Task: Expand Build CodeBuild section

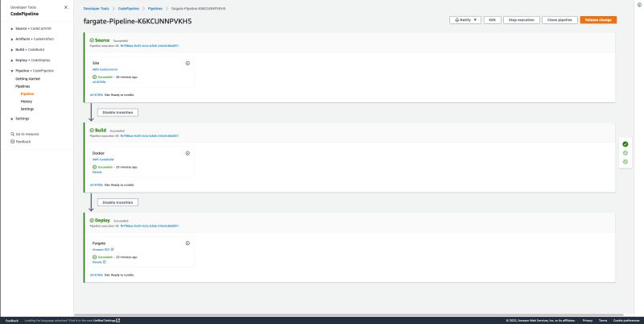Action: 12,50
